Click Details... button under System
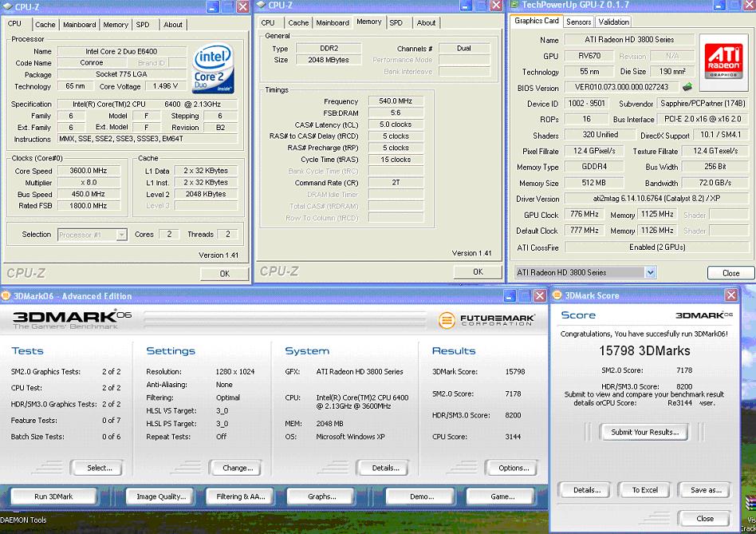Viewport: 756px width, 534px height. [383, 468]
